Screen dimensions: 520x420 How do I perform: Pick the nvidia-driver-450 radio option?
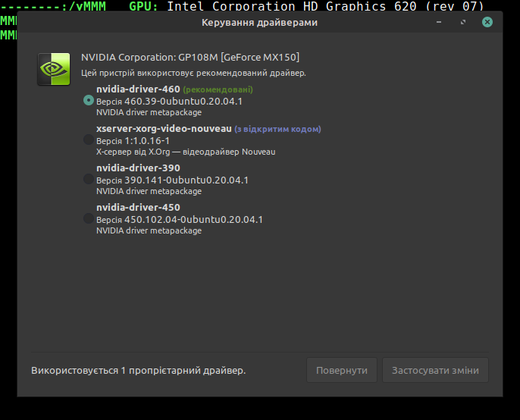89,218
